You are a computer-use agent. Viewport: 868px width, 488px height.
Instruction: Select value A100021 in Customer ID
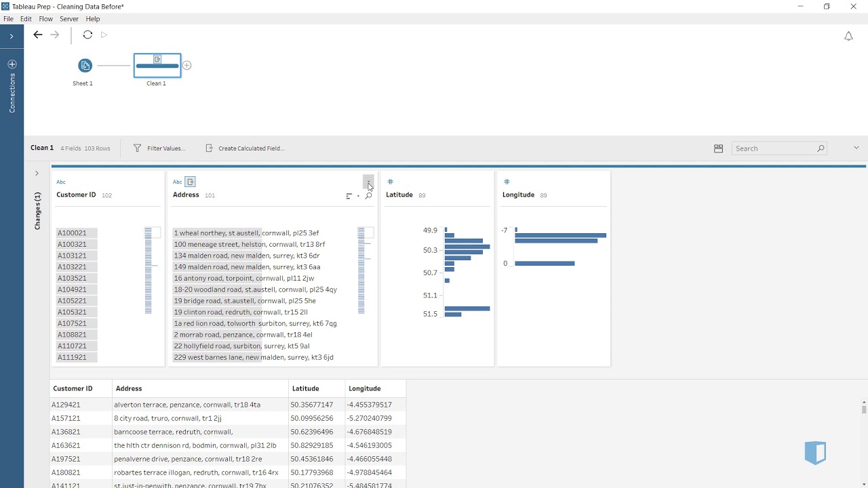[77, 233]
